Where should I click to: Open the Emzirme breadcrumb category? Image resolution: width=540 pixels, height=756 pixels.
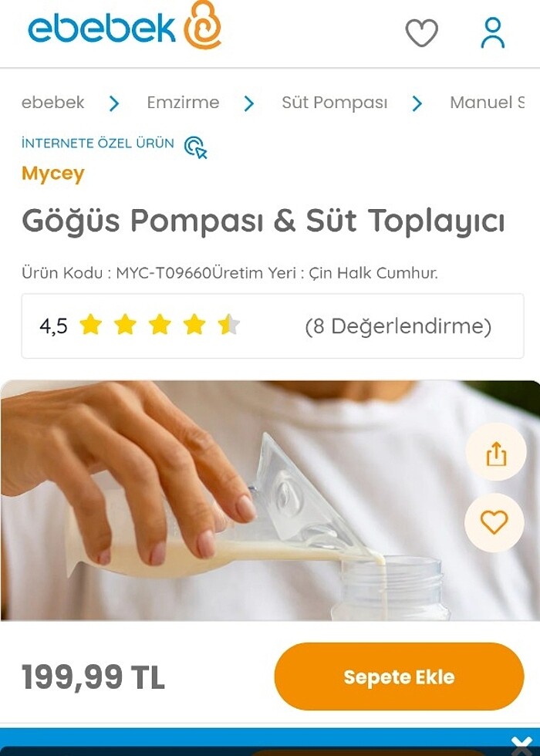click(x=184, y=102)
